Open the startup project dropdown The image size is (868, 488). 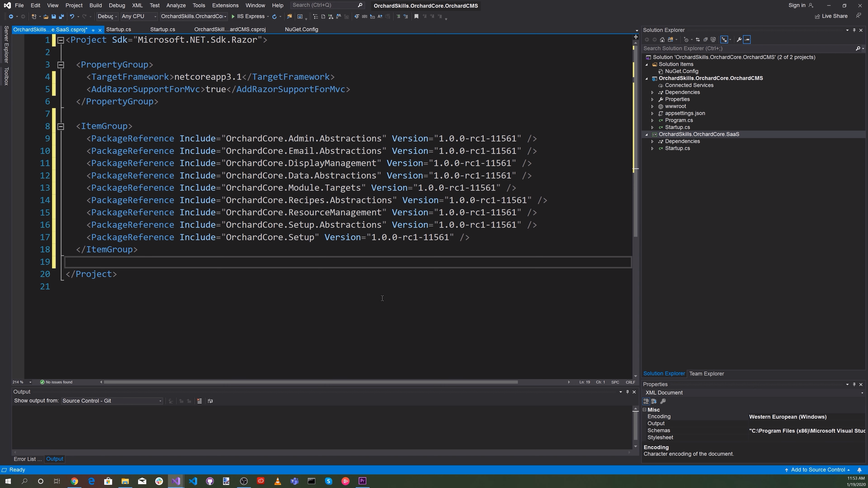[194, 16]
